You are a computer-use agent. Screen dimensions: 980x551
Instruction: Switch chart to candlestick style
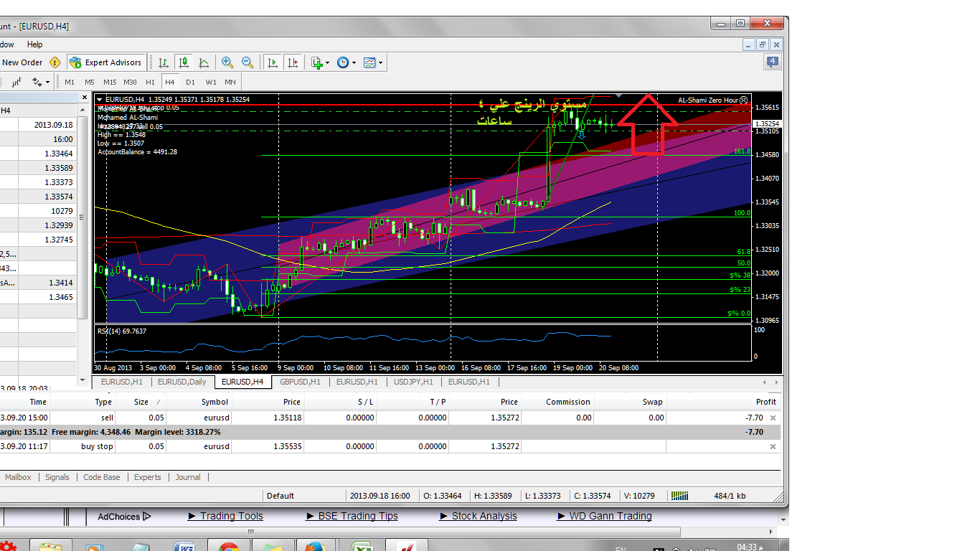pyautogui.click(x=184, y=62)
